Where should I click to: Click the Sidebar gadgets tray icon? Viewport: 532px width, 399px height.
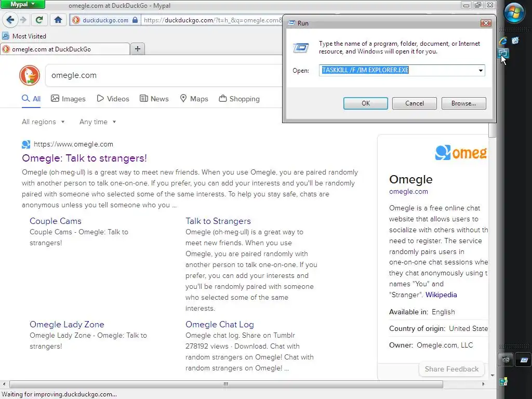pyautogui.click(x=503, y=381)
